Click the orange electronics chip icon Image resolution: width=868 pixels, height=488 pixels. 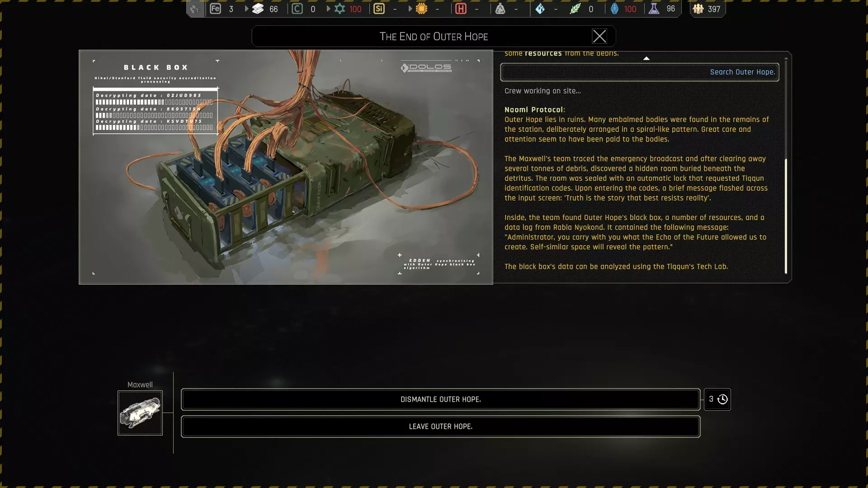click(x=421, y=9)
